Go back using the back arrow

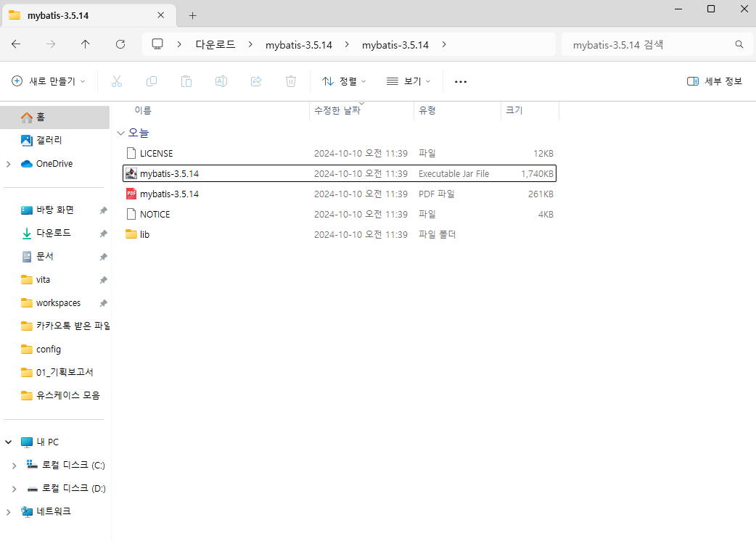(16, 44)
